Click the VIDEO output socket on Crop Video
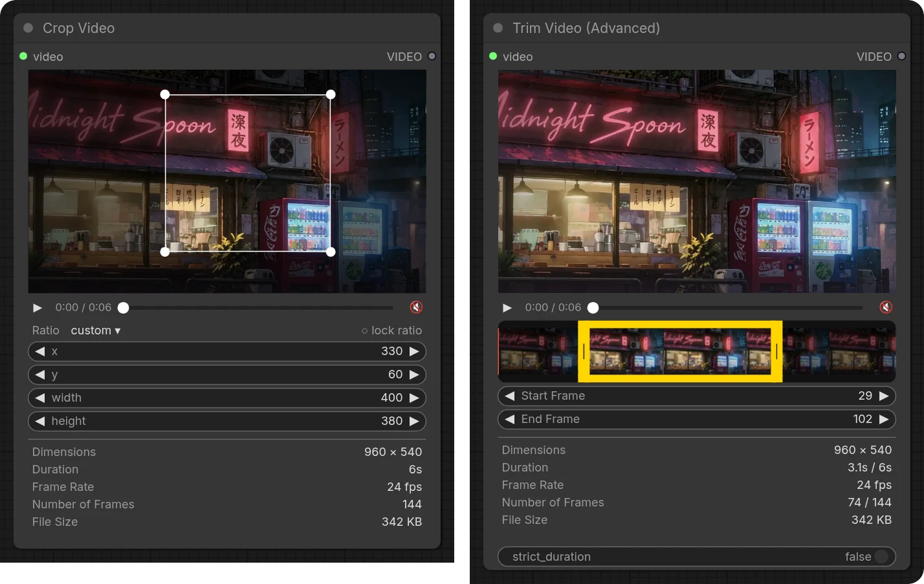This screenshot has height=584, width=924. (x=432, y=56)
